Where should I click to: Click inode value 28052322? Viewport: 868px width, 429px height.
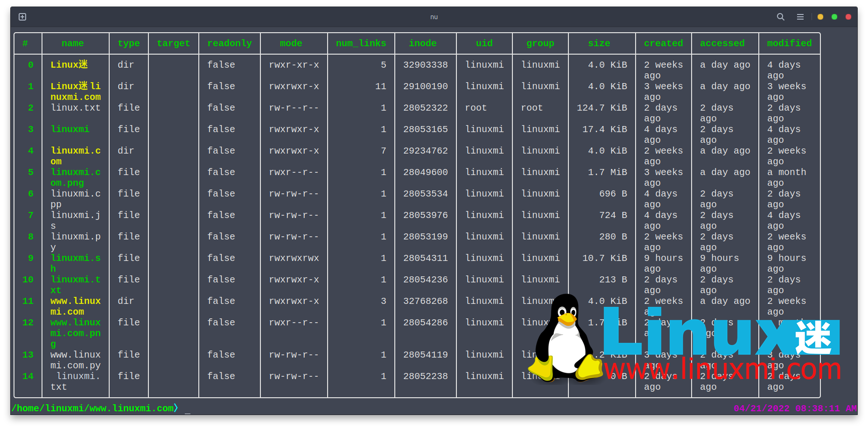pos(426,108)
